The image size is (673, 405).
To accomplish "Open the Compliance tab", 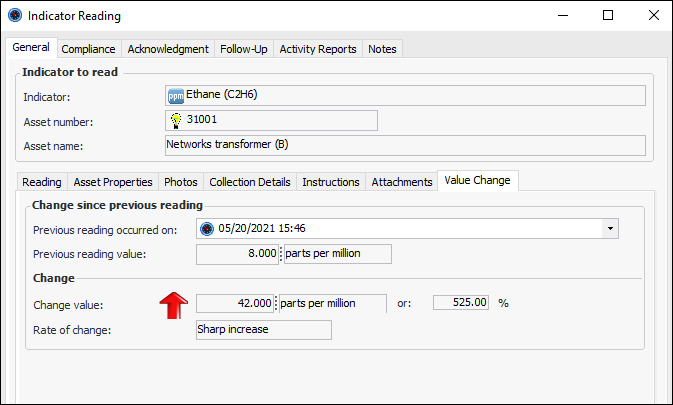I will coord(88,49).
